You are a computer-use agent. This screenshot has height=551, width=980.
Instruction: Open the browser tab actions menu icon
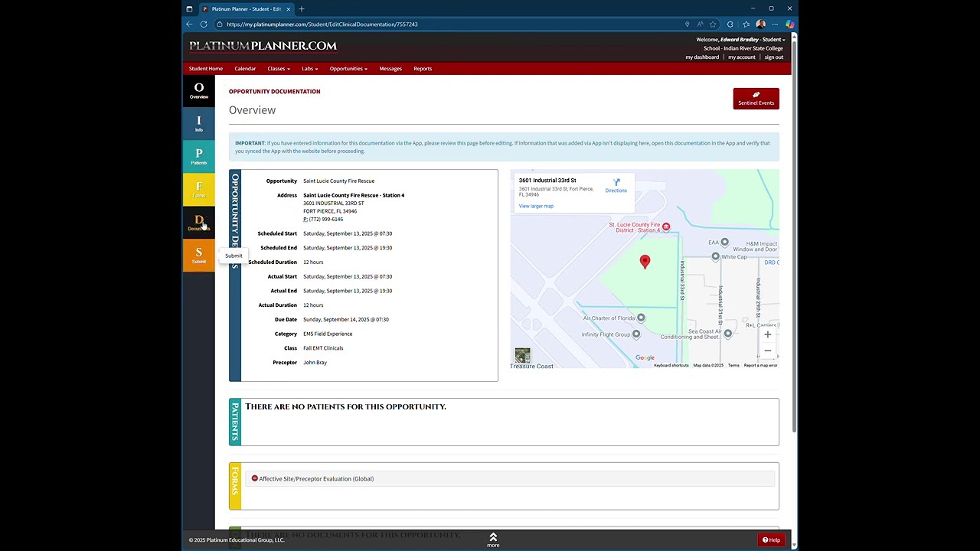pos(189,9)
